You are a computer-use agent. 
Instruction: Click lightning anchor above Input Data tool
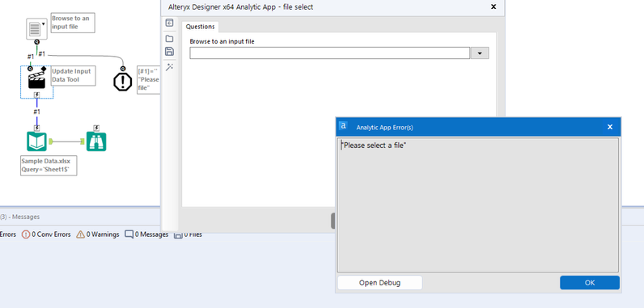coord(36,128)
